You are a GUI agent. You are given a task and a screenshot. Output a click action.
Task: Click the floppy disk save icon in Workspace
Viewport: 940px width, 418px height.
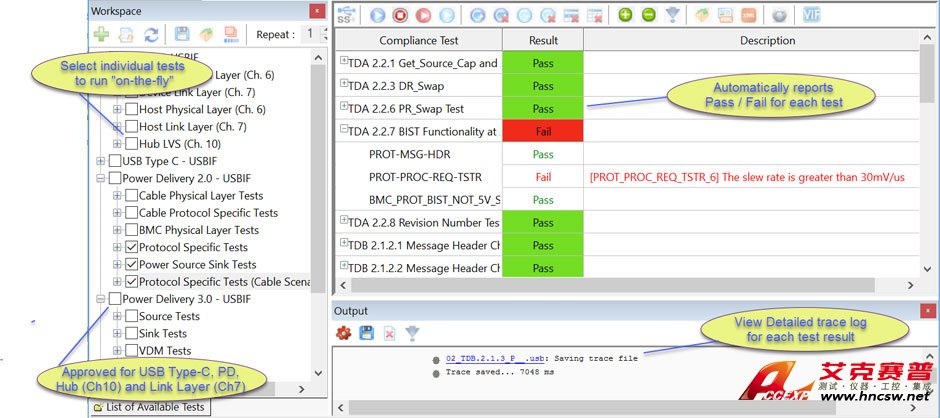coord(182,35)
